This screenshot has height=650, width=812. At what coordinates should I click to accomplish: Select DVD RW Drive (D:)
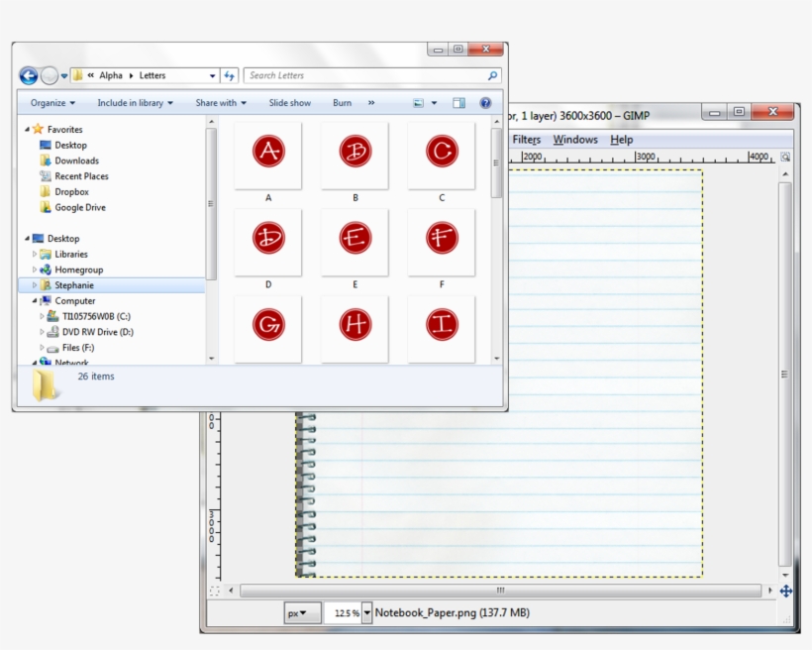[97, 332]
